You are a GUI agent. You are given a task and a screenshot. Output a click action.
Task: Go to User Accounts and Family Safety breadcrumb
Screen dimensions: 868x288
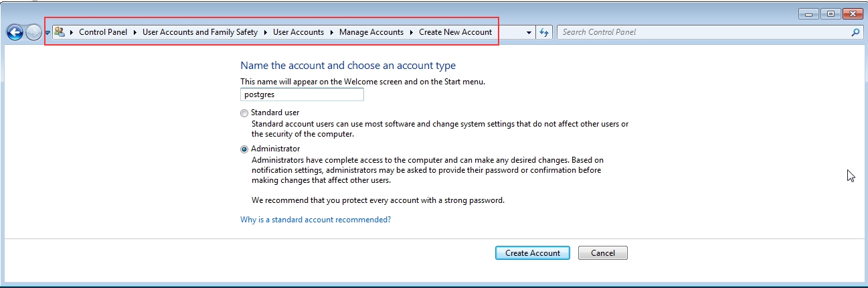click(x=199, y=32)
